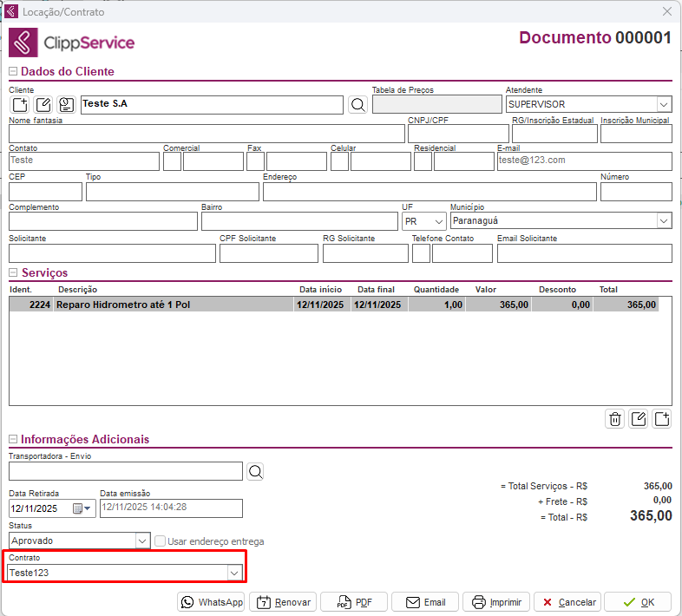Click the Renovar button
The width and height of the screenshot is (682, 616).
(x=283, y=602)
